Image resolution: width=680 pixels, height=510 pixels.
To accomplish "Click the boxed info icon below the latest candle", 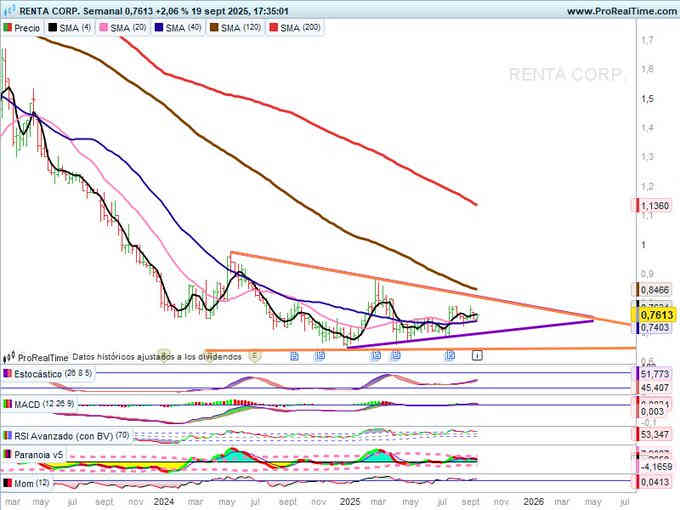I will tap(477, 356).
